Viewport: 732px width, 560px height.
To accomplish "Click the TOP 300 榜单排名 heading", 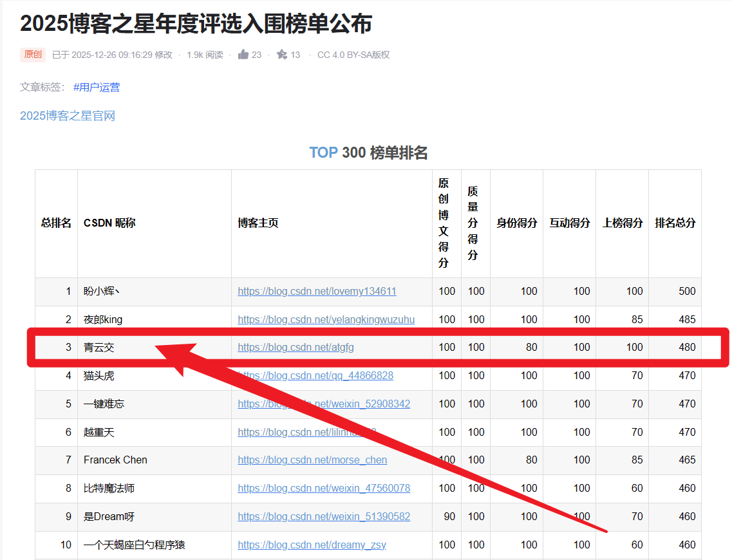I will [x=368, y=153].
